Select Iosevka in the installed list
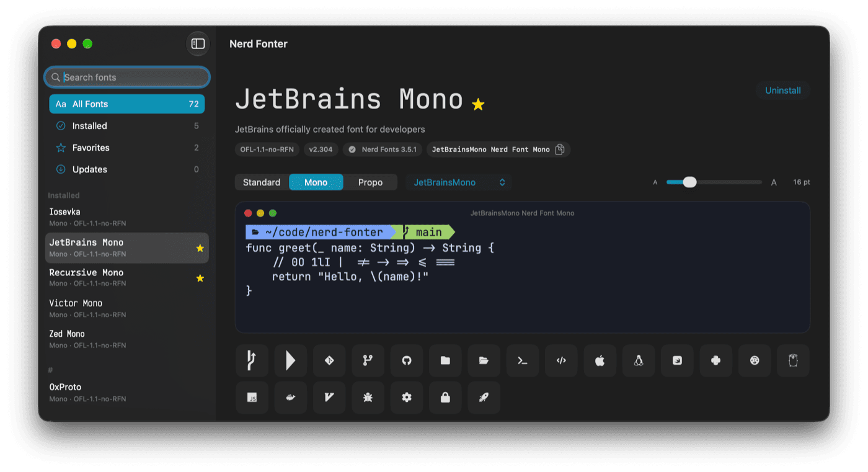Image resolution: width=868 pixels, height=472 pixels. coord(127,217)
